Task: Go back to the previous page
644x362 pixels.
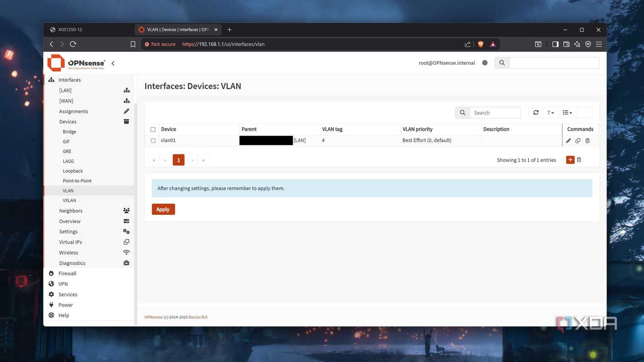Action: (52, 44)
